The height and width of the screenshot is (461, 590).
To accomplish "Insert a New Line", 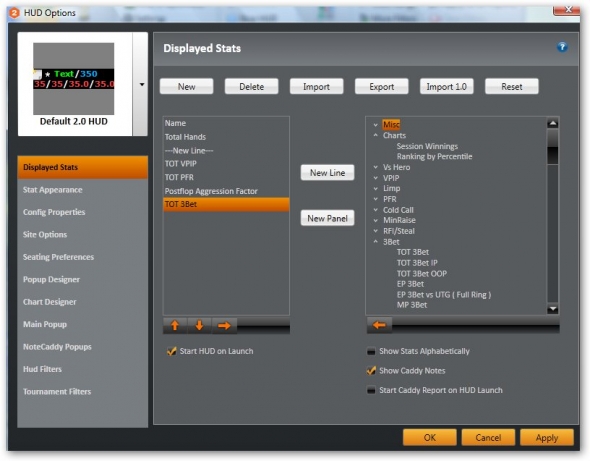I will [327, 173].
